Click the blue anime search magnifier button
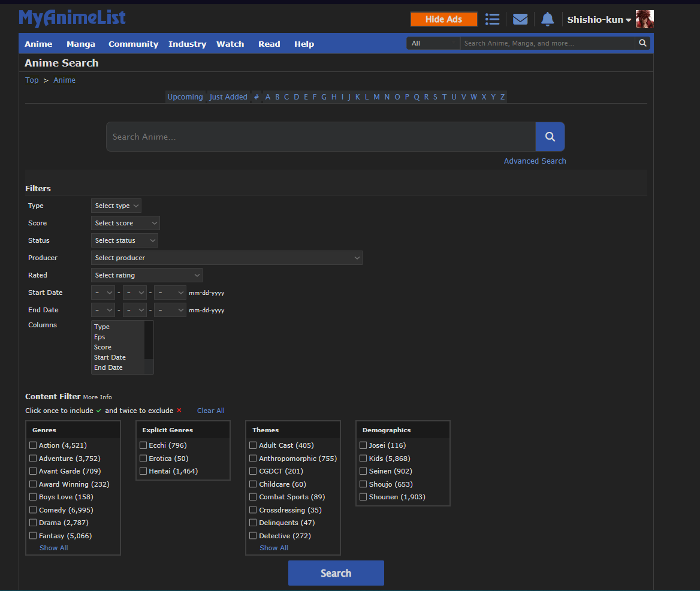Image resolution: width=700 pixels, height=591 pixels. pyautogui.click(x=550, y=137)
